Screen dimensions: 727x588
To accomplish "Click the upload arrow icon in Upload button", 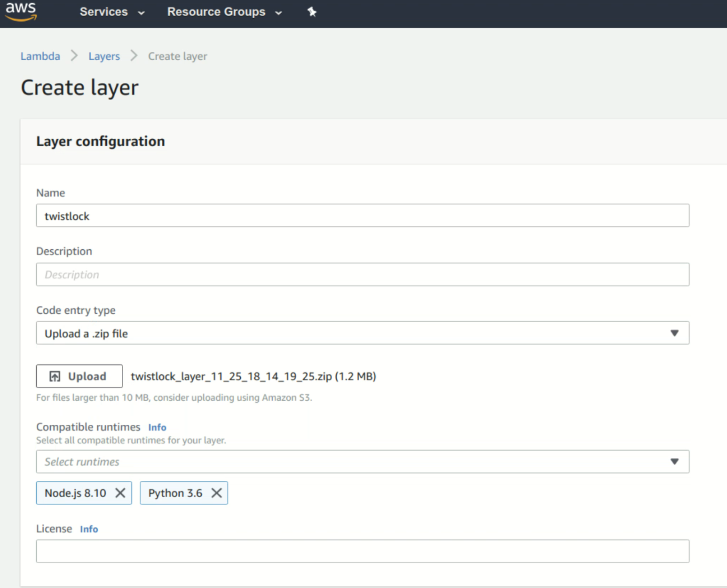I will (55, 376).
